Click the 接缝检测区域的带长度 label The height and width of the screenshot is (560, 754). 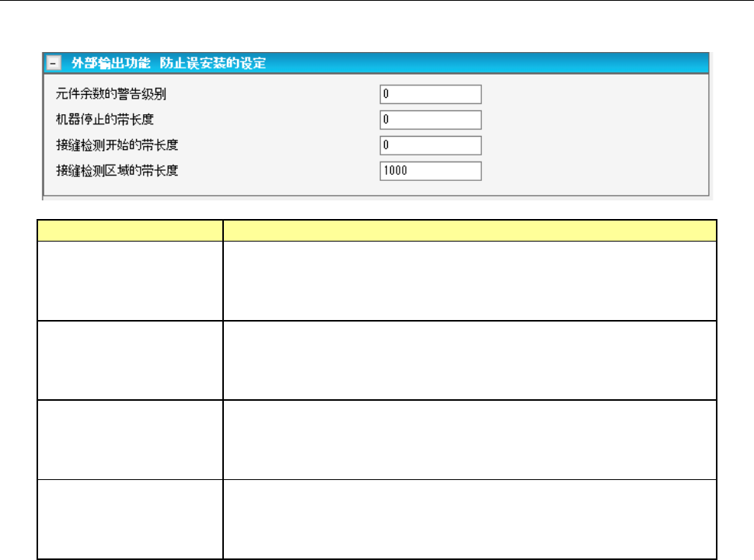117,170
